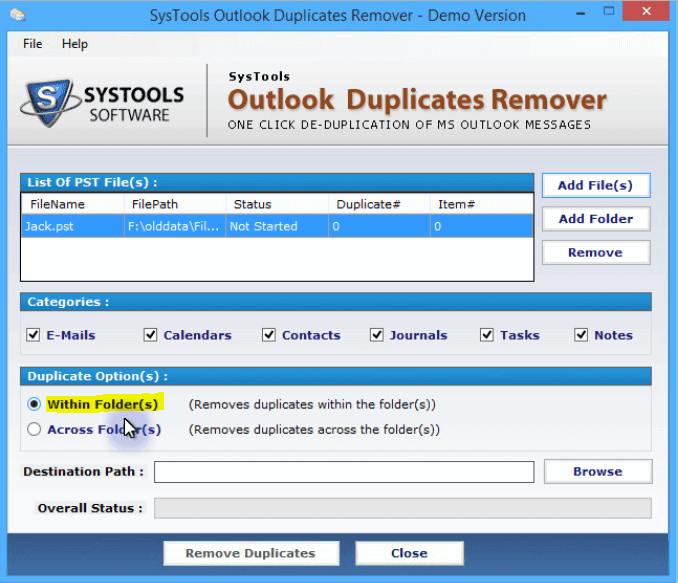Close the window via red X
678x583 pixels.
[x=646, y=11]
